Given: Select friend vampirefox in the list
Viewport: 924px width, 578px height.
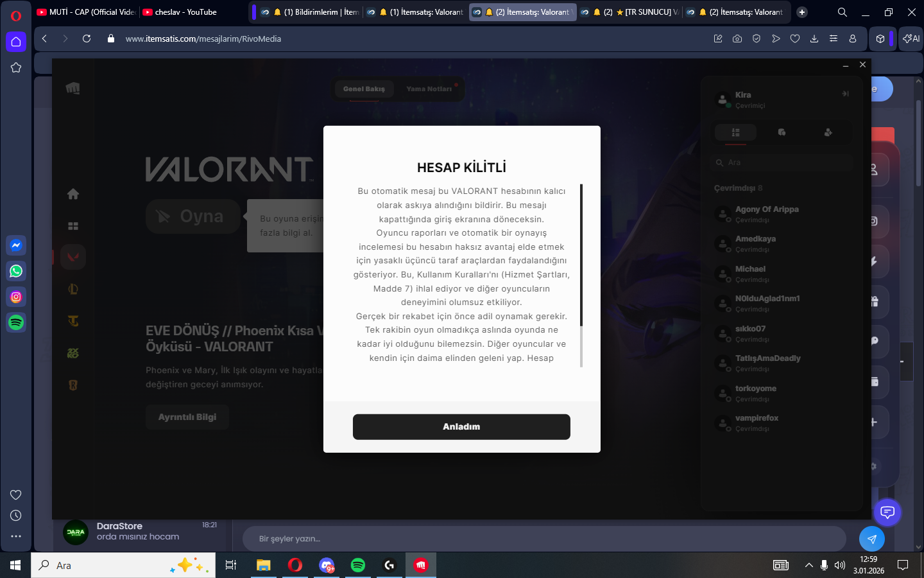Looking at the screenshot, I should 783,423.
